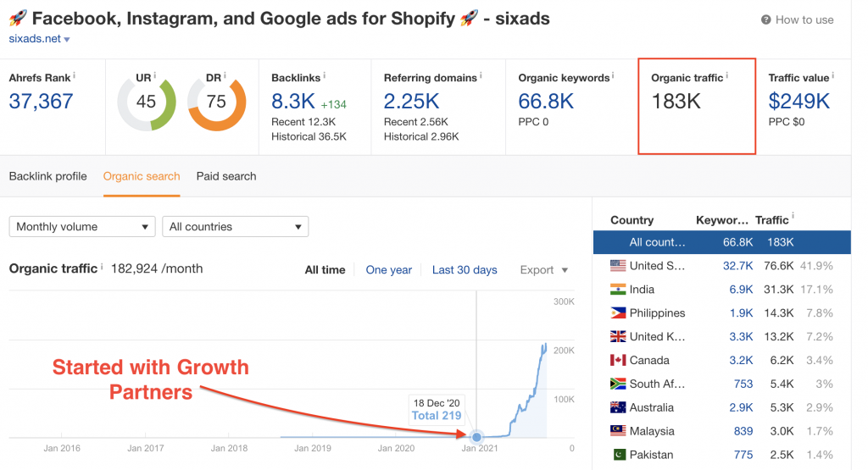Open Australia 2.9K keywords count
Viewport: 868px width, 470px height.
(x=741, y=407)
